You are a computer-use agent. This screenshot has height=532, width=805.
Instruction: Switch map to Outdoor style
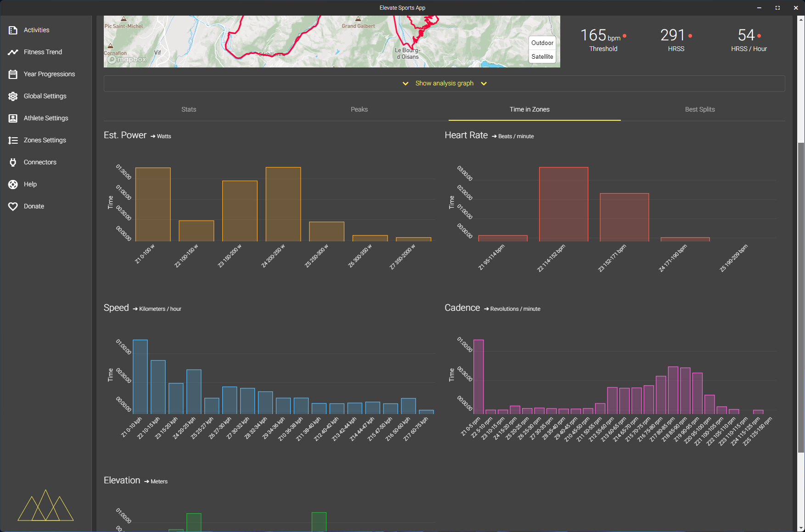[x=542, y=43]
